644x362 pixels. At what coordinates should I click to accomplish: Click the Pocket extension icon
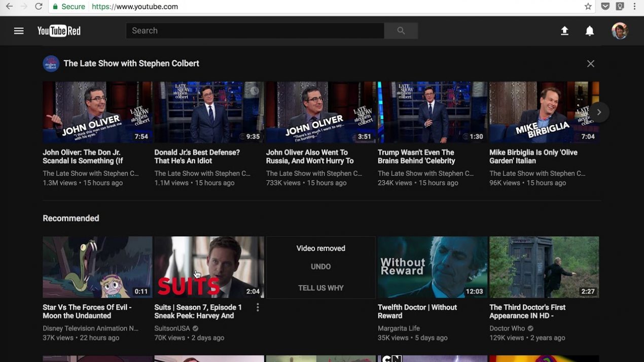[605, 7]
